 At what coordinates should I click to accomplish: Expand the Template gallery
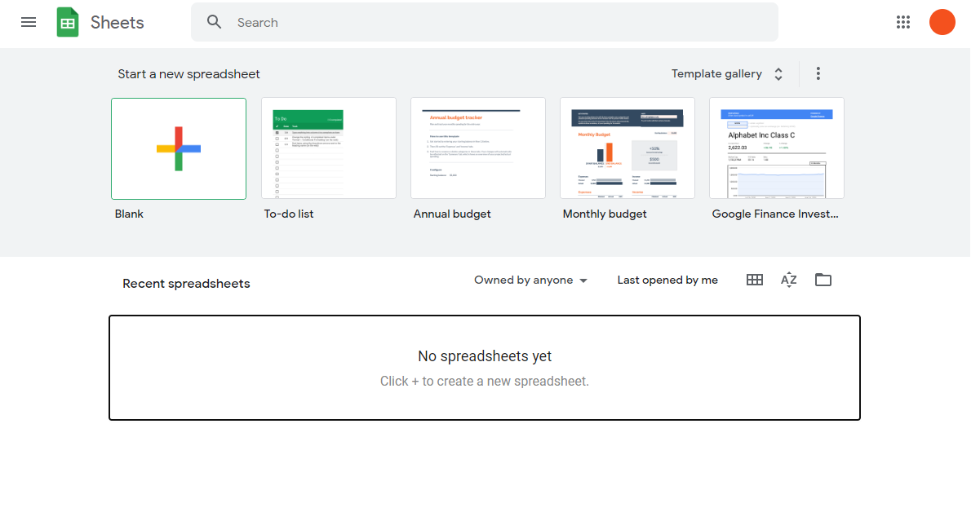pyautogui.click(x=726, y=74)
